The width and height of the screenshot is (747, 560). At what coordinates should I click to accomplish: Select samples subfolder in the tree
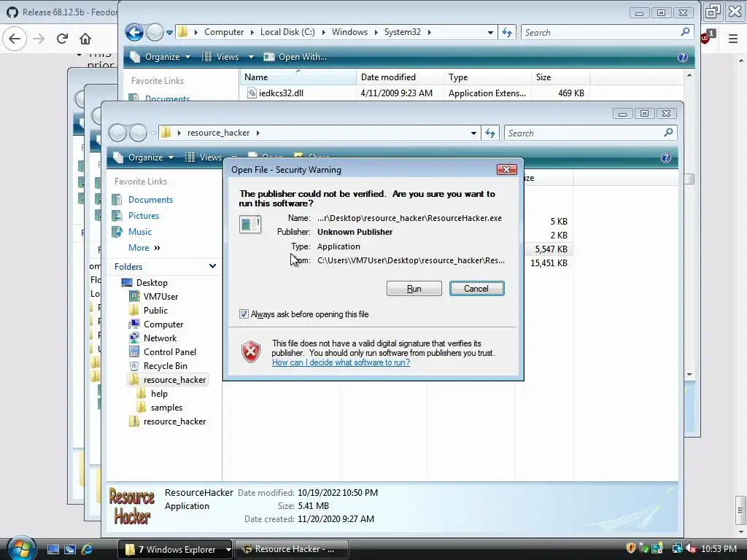(166, 408)
